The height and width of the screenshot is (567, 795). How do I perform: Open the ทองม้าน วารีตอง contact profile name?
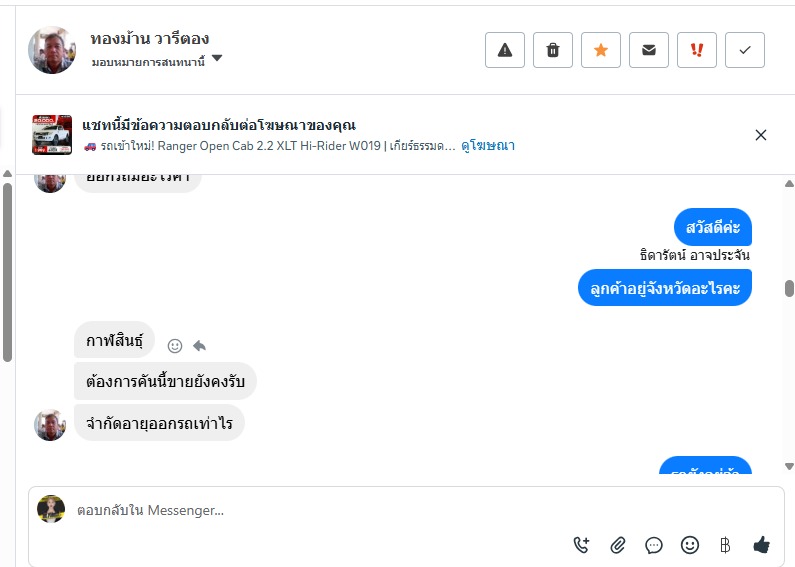[149, 39]
